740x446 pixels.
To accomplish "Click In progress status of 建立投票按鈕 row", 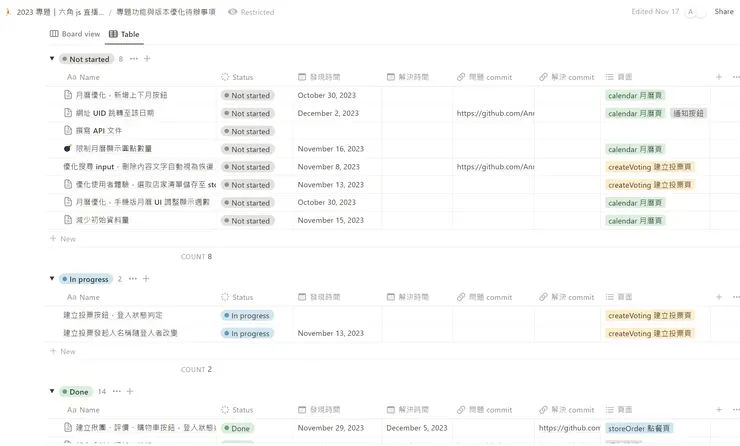I will [247, 315].
